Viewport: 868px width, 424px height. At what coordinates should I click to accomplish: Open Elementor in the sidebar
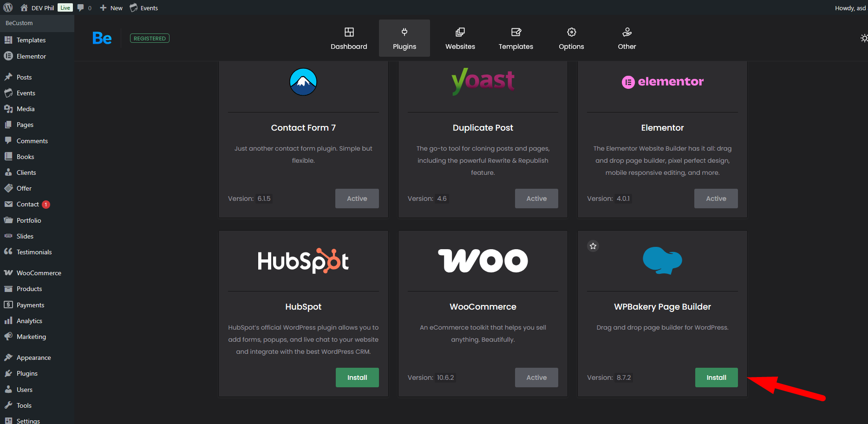31,56
